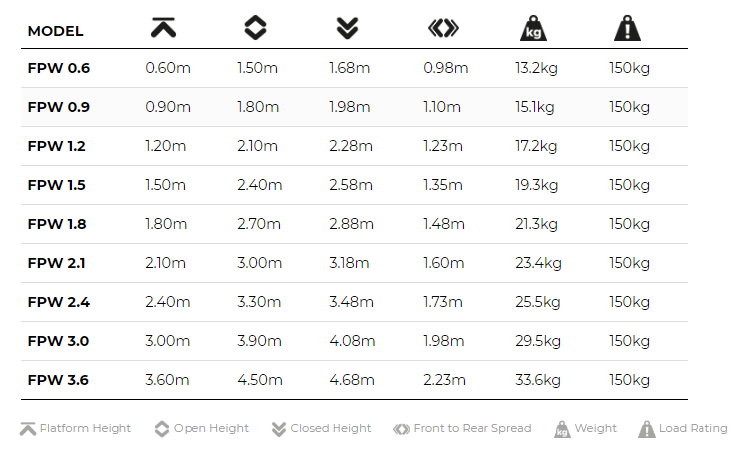Click the Front to Rear Spread header icon
Screen dimensions: 747x455
tap(443, 28)
